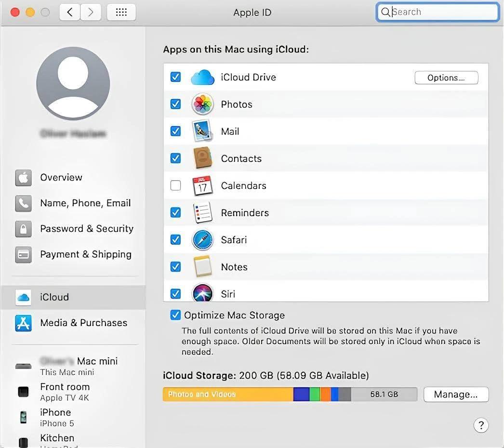Click the Notes app icon
This screenshot has height=448, width=504.
coord(202,266)
